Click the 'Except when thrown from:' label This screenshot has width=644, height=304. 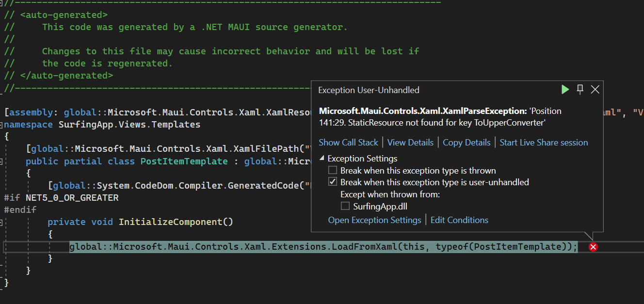[390, 194]
